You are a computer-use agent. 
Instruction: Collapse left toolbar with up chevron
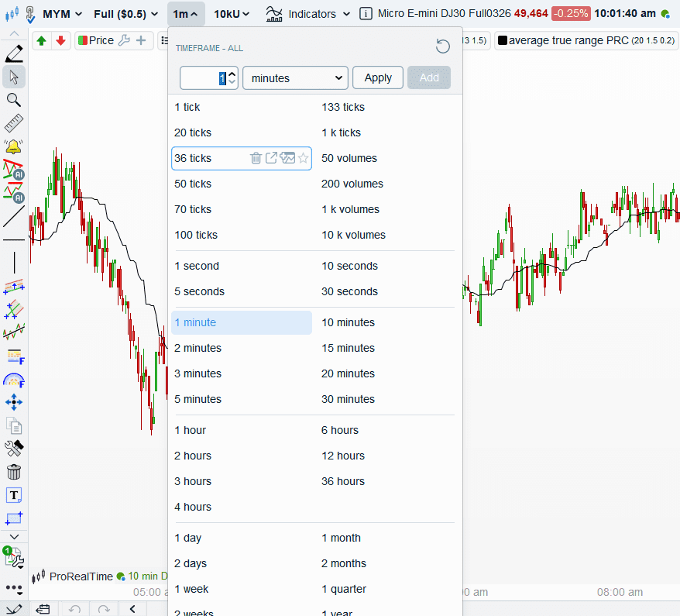(x=14, y=33)
